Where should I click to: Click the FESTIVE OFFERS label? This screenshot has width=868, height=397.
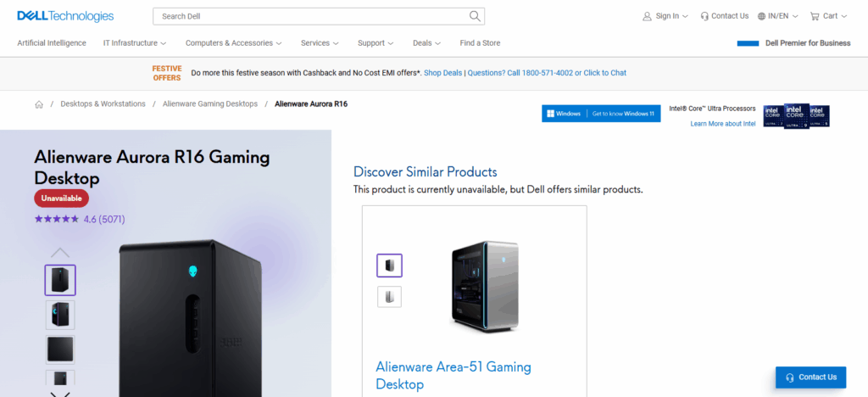point(167,73)
